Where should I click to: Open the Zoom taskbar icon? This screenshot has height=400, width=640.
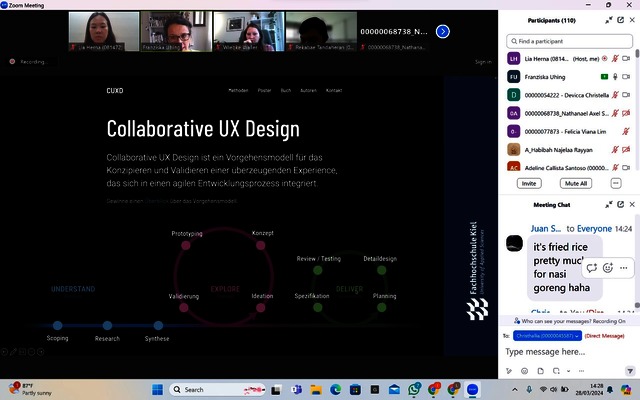[473, 389]
